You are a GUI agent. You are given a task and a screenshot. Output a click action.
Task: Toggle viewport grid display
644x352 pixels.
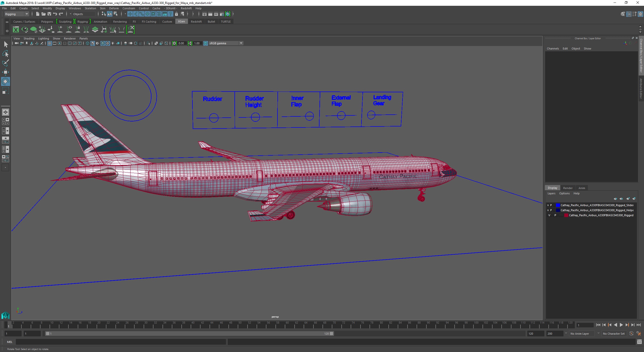click(50, 43)
